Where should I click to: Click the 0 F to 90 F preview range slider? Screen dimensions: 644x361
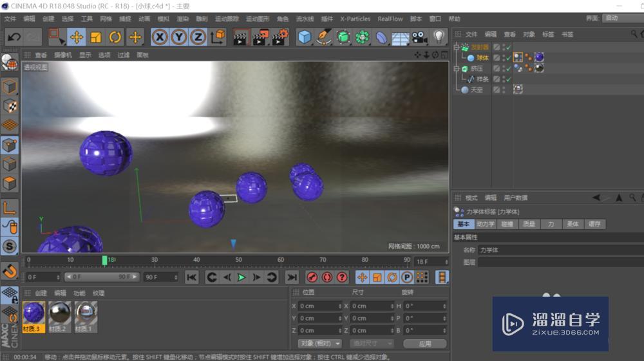(x=102, y=277)
